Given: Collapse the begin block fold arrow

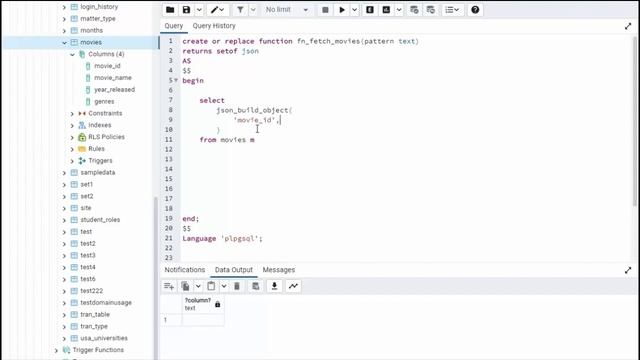Looking at the screenshot, I should pyautogui.click(x=176, y=80).
